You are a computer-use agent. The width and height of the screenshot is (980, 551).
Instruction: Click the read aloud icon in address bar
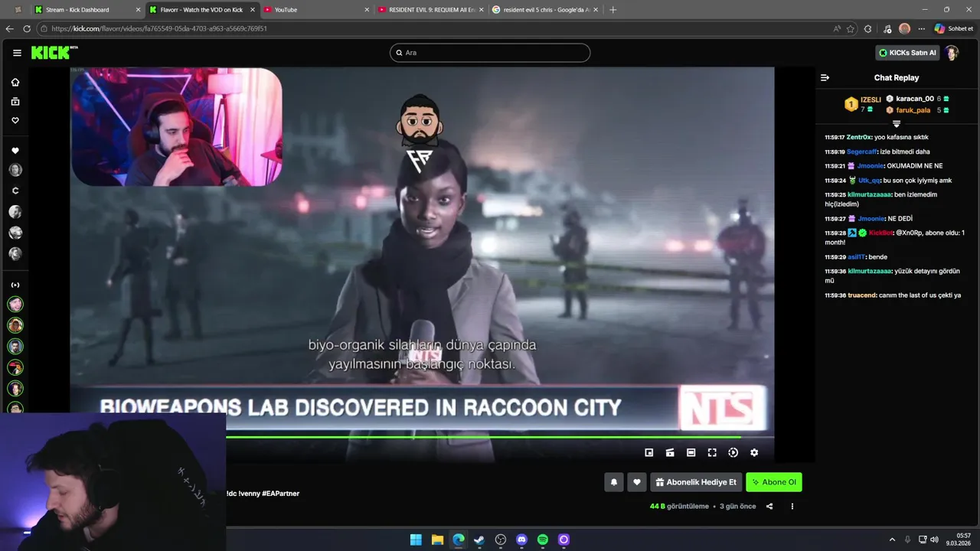(837, 28)
